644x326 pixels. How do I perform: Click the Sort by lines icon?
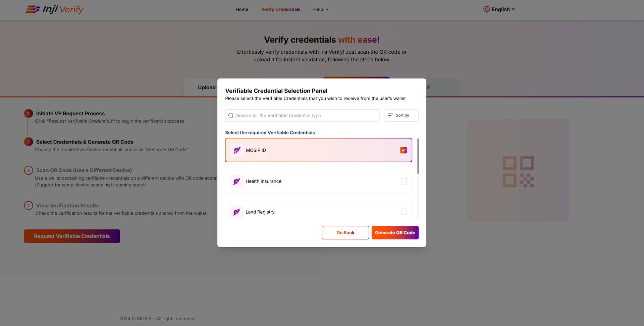(390, 115)
